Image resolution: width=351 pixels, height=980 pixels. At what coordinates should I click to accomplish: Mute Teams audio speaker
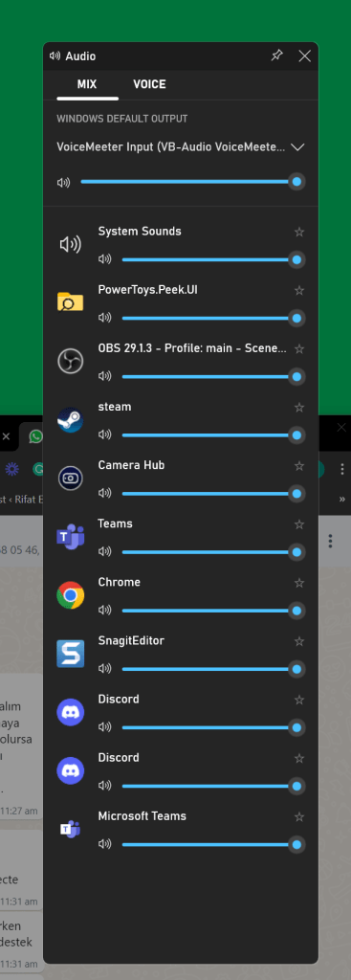(x=104, y=552)
